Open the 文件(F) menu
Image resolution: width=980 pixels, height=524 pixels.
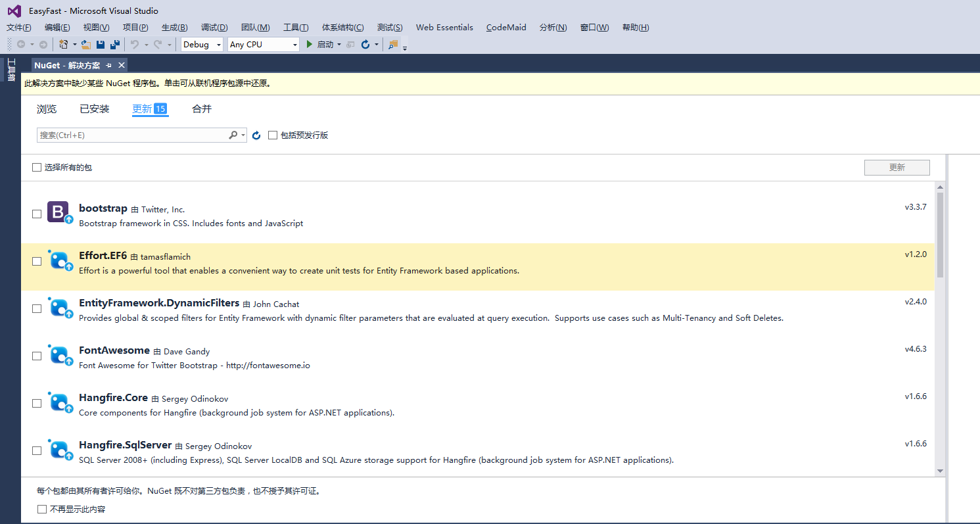tap(19, 28)
